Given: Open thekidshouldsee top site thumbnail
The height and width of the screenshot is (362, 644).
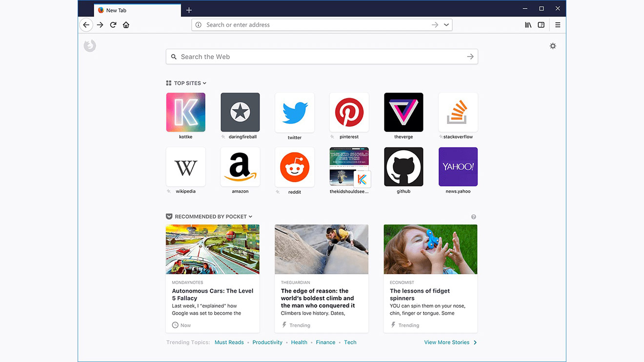Looking at the screenshot, I should (x=349, y=167).
